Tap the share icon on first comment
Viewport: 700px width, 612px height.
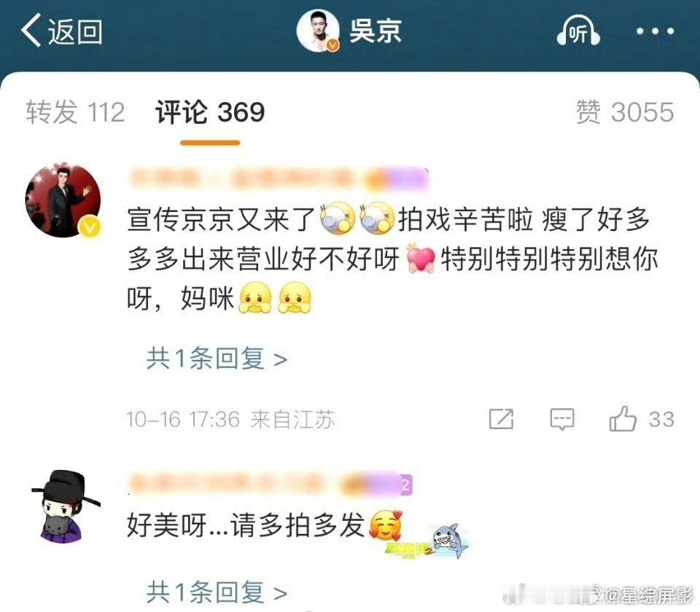click(x=501, y=419)
